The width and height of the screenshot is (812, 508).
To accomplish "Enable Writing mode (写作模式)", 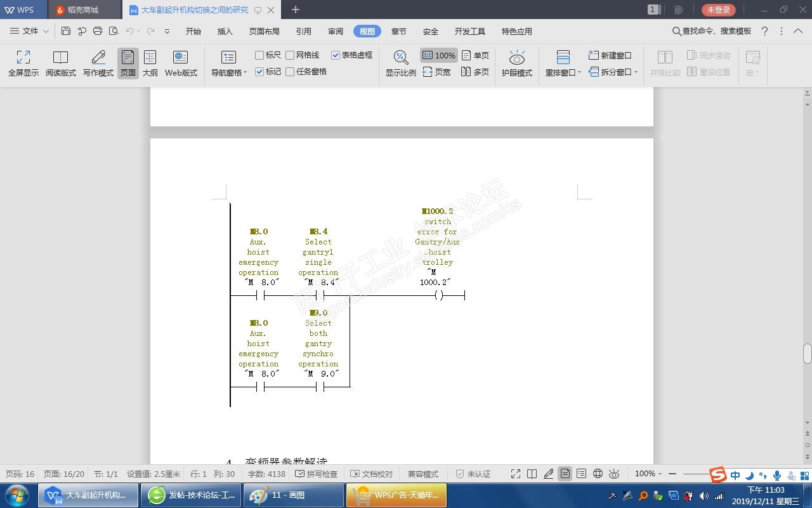I will (98, 64).
